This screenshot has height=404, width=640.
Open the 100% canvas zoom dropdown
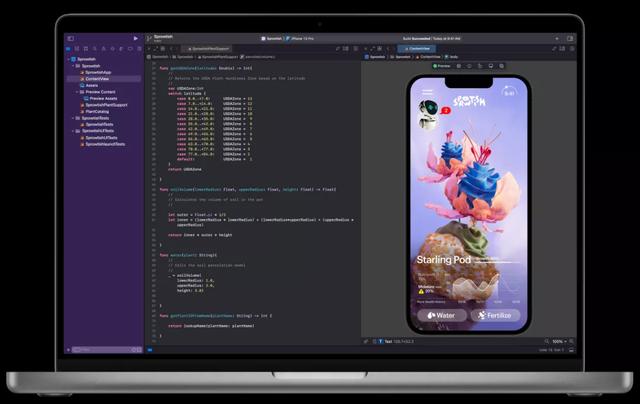pos(559,341)
